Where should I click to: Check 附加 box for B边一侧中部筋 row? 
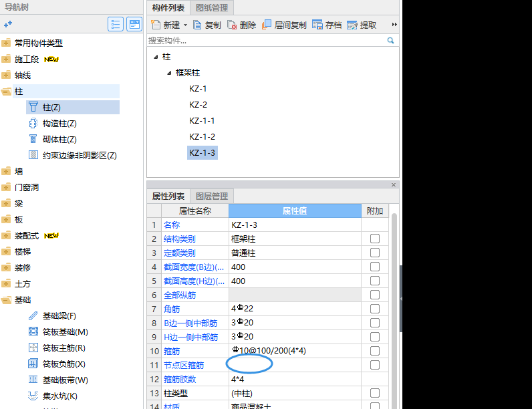[375, 323]
